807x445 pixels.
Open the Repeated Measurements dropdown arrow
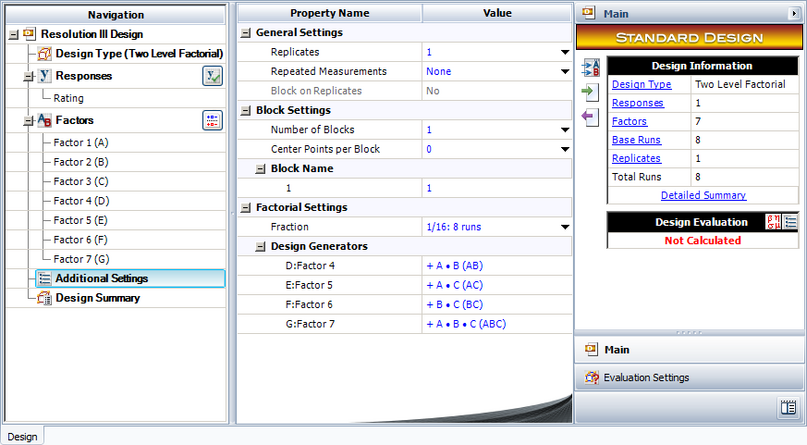pos(565,72)
